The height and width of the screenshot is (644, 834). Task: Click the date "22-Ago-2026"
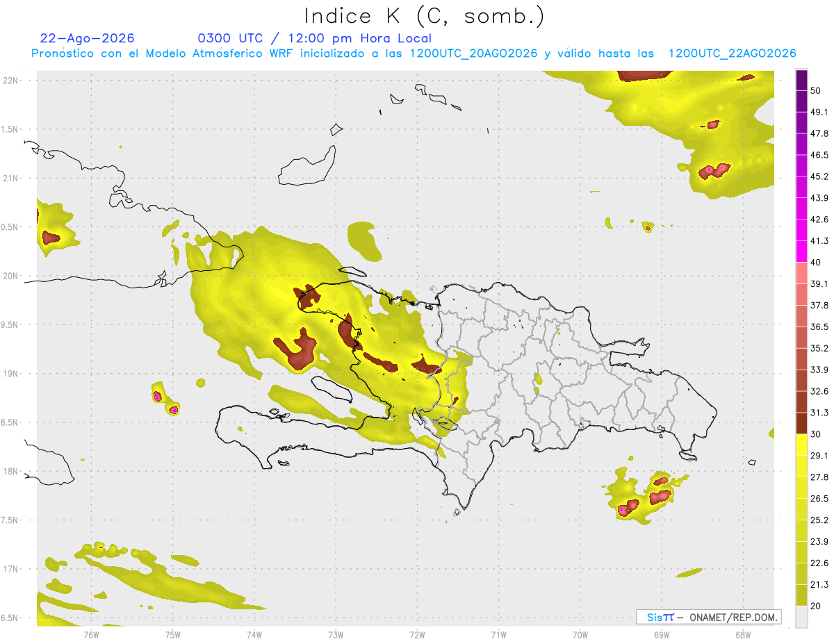coord(88,38)
